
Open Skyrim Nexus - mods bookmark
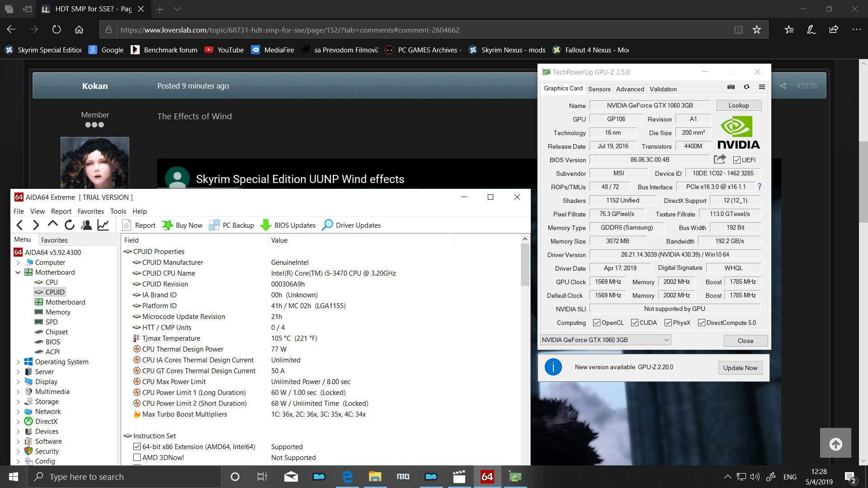(x=507, y=50)
